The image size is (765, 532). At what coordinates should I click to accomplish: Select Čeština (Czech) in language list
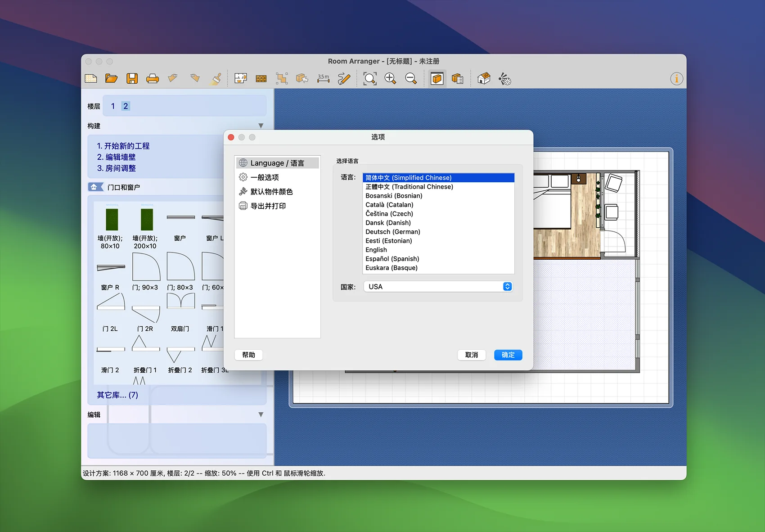pos(438,214)
